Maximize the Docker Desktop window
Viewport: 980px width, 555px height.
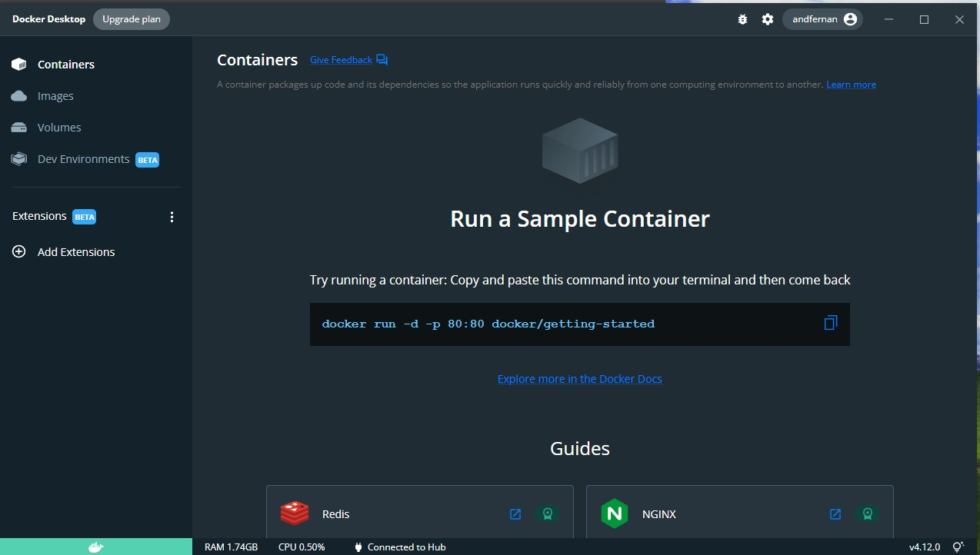click(x=925, y=19)
